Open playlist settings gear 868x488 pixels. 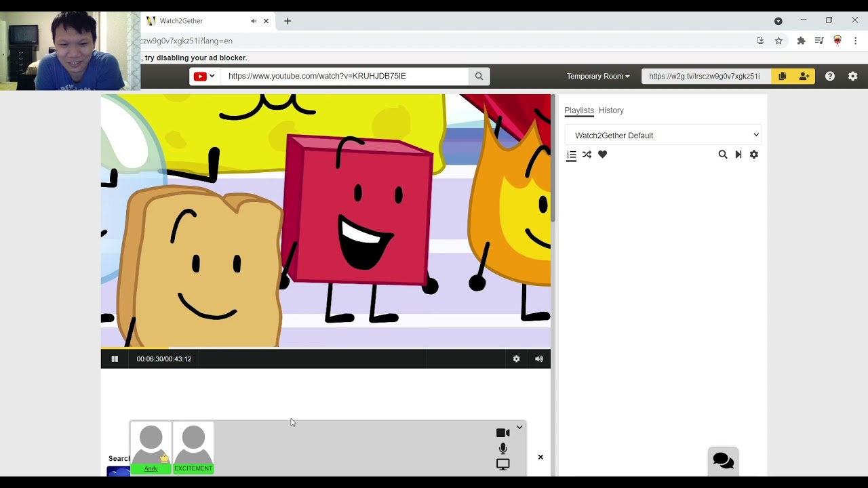coord(754,155)
